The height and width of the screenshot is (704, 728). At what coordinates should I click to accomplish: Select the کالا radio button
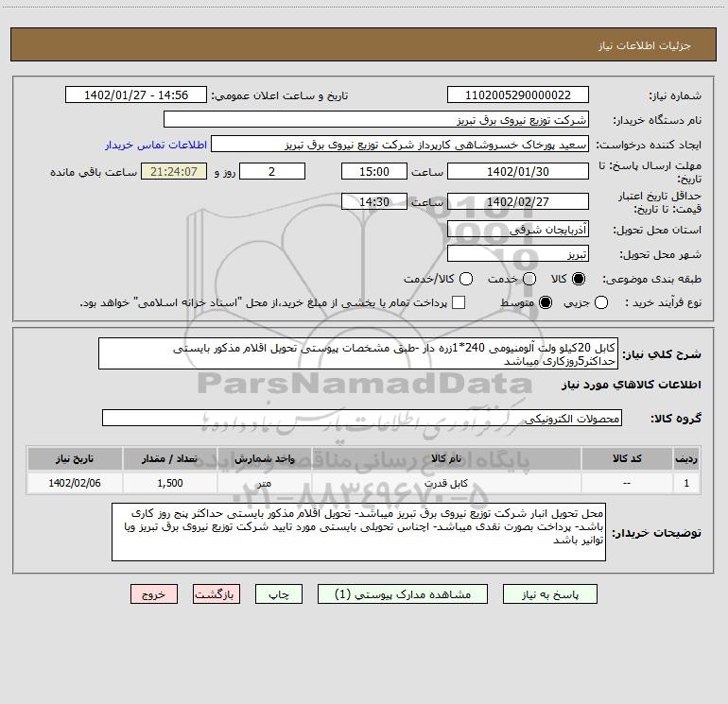(579, 279)
